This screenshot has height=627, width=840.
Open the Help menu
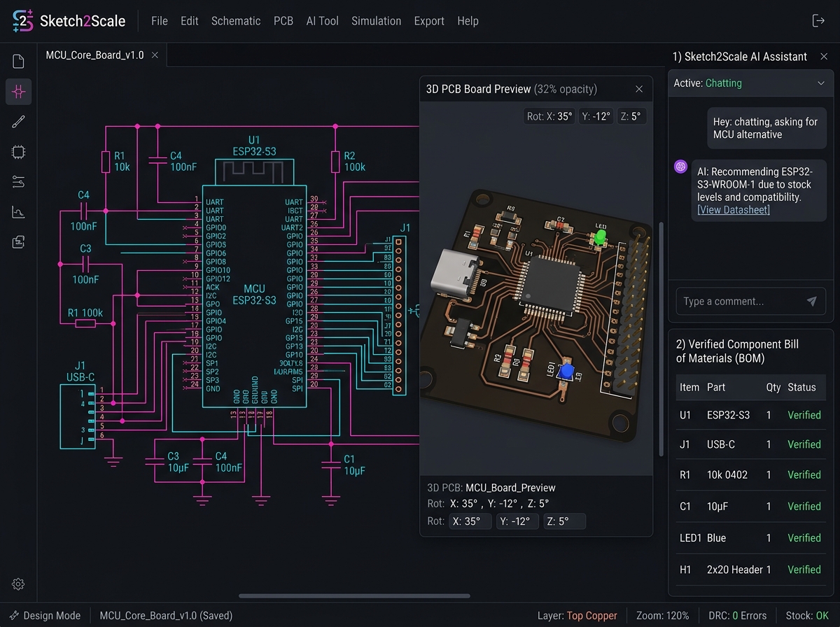click(x=468, y=21)
